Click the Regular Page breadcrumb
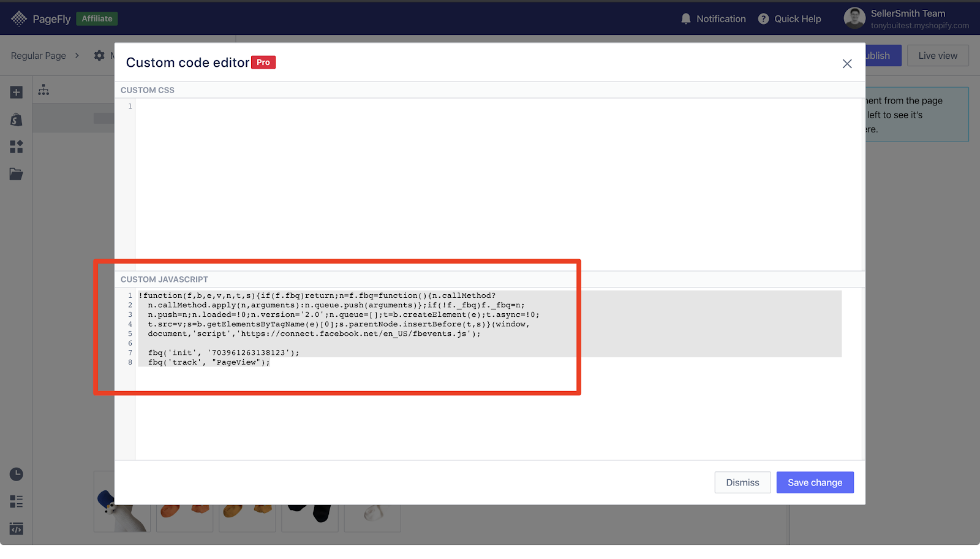980x559 pixels. [x=39, y=56]
